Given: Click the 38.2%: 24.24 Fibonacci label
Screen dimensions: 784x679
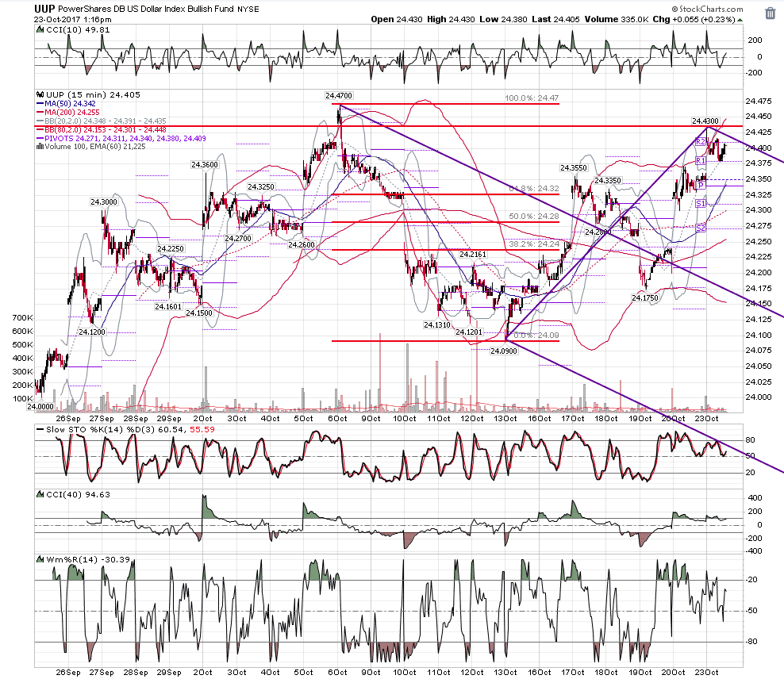Looking at the screenshot, I should click(x=534, y=244).
